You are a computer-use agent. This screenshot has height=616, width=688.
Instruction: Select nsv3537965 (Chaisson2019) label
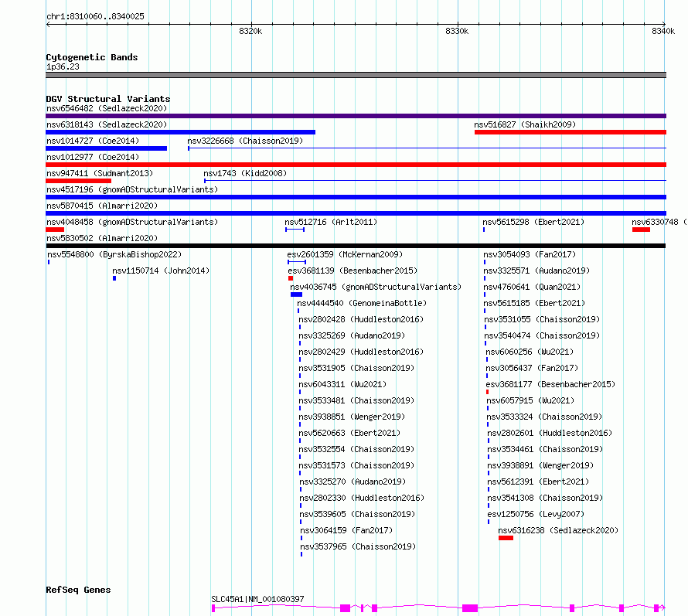(x=358, y=546)
